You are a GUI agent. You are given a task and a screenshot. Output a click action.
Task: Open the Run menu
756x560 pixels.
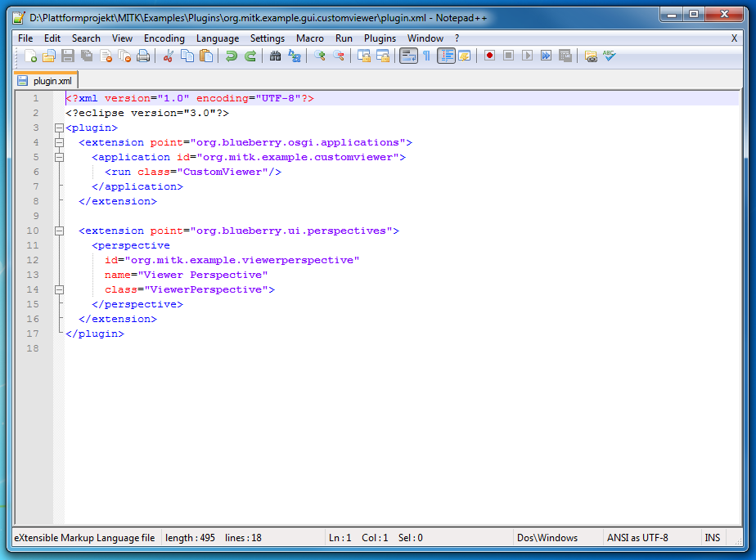[344, 38]
